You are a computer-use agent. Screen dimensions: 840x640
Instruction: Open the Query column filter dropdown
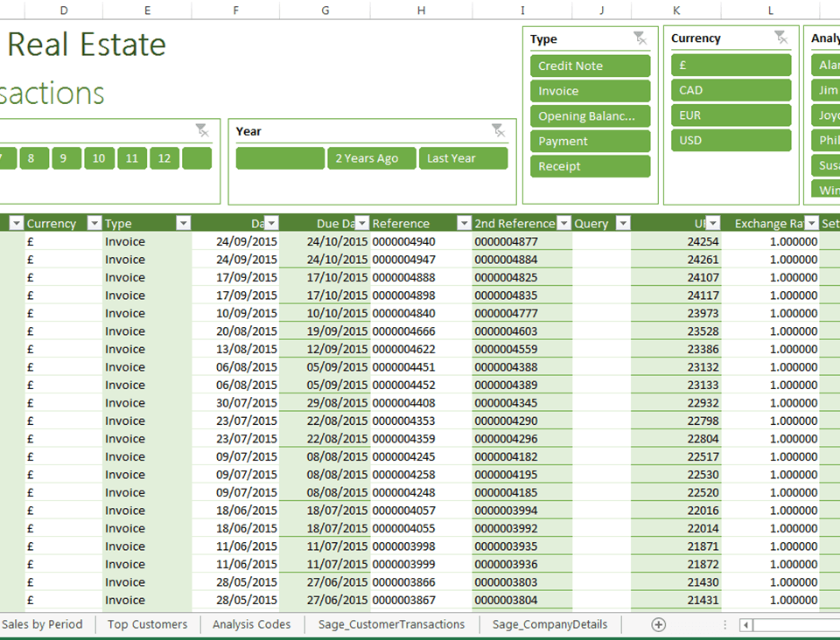623,223
